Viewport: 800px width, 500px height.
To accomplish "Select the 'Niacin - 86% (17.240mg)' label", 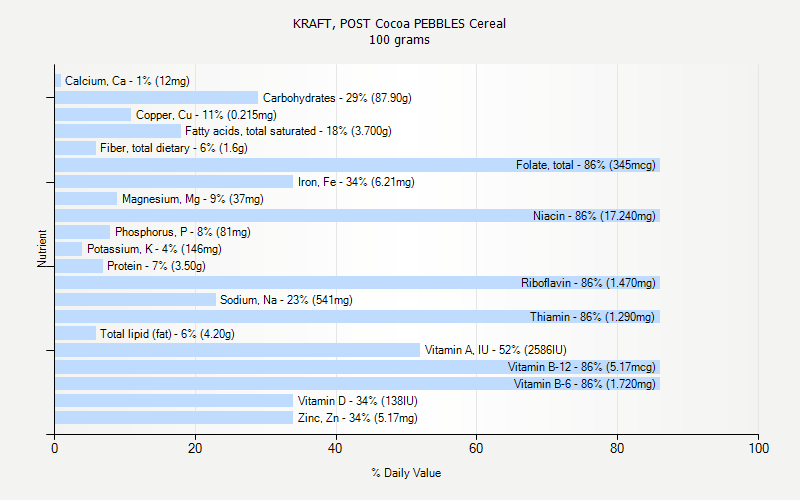I will (x=594, y=216).
